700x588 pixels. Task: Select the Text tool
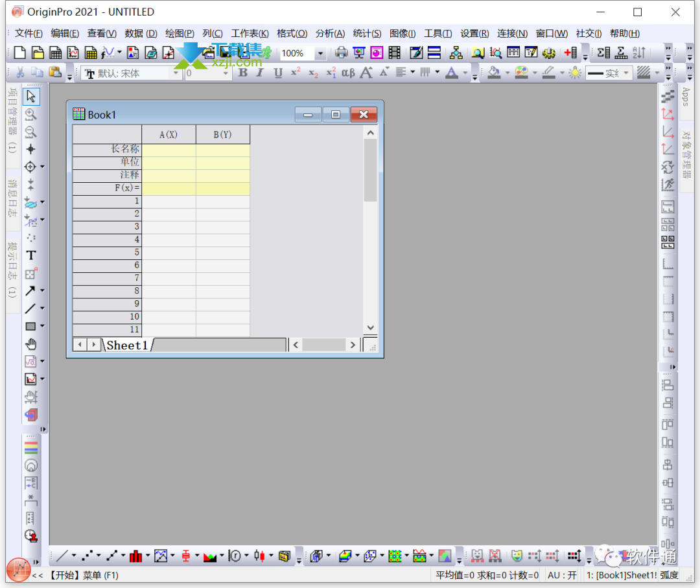point(31,255)
